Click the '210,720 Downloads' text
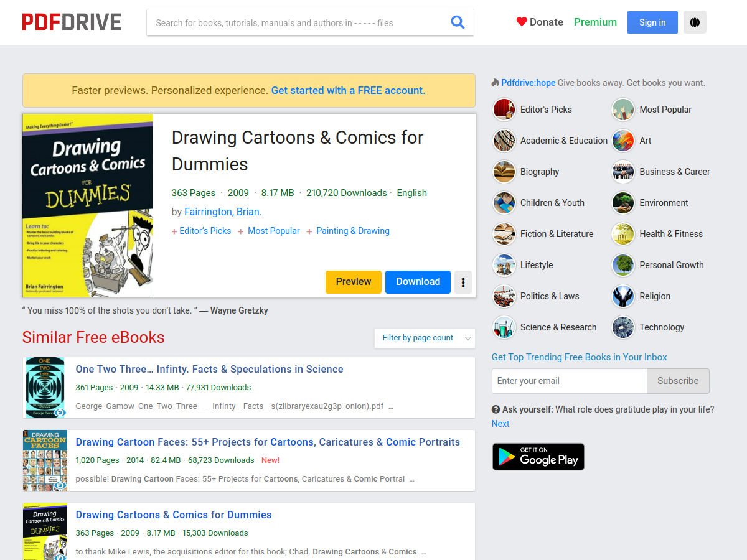Viewport: 747px width, 560px height. (347, 193)
